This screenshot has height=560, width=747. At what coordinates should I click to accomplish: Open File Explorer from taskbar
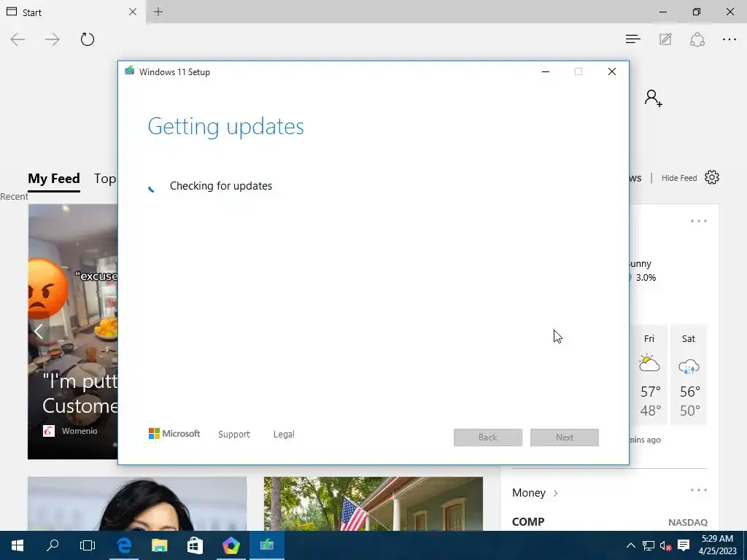(160, 545)
